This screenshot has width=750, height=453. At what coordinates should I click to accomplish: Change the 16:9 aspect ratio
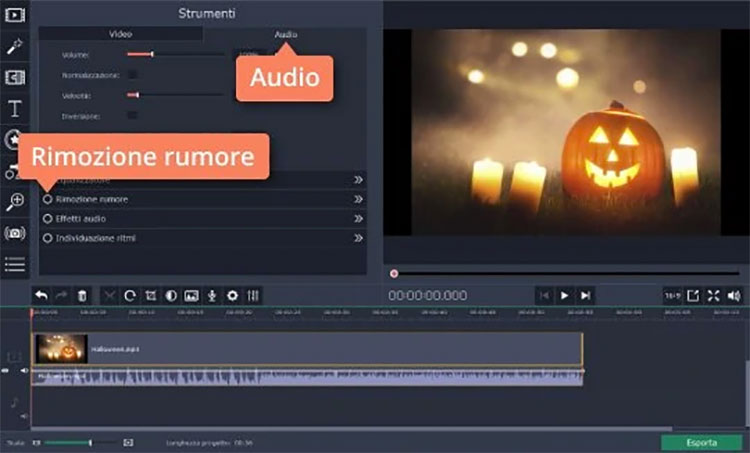[672, 296]
